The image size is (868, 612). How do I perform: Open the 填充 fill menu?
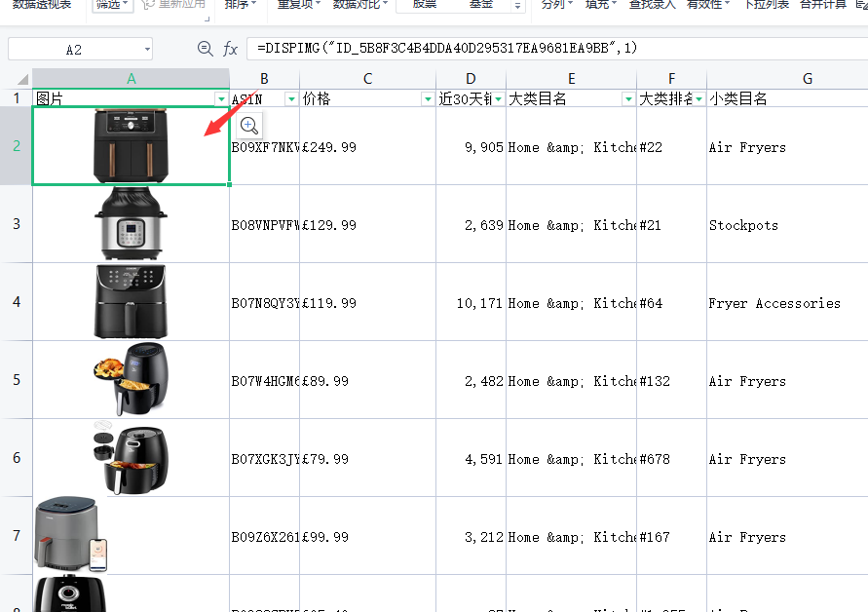(x=601, y=5)
